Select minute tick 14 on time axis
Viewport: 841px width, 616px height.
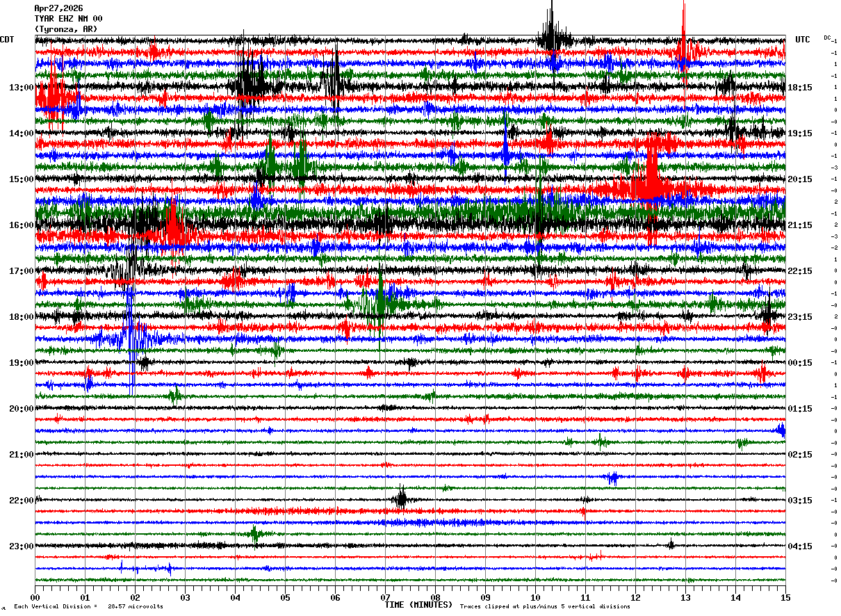735,597
